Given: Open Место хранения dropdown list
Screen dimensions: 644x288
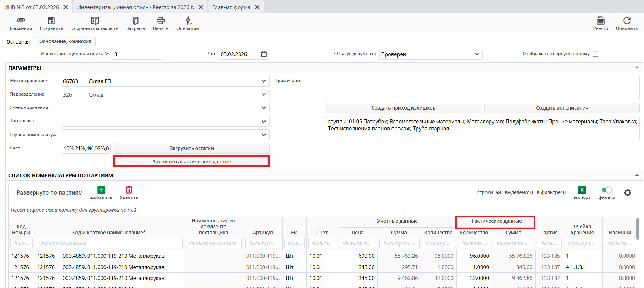Looking at the screenshot, I should click(263, 81).
